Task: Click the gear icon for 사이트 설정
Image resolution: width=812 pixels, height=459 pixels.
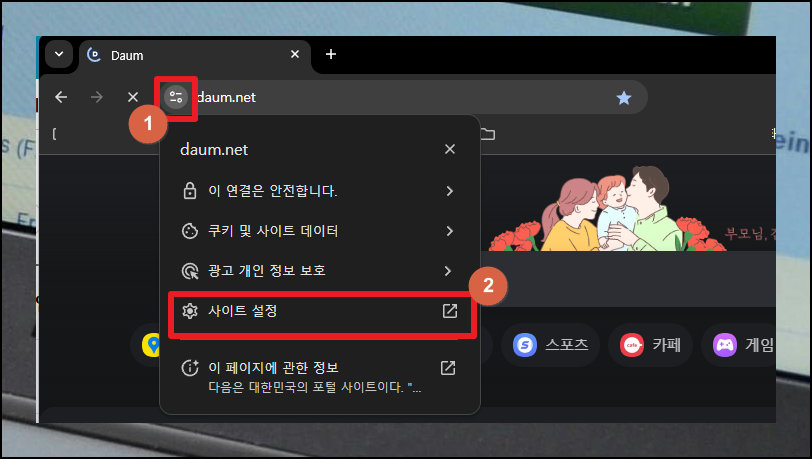Action: 190,311
